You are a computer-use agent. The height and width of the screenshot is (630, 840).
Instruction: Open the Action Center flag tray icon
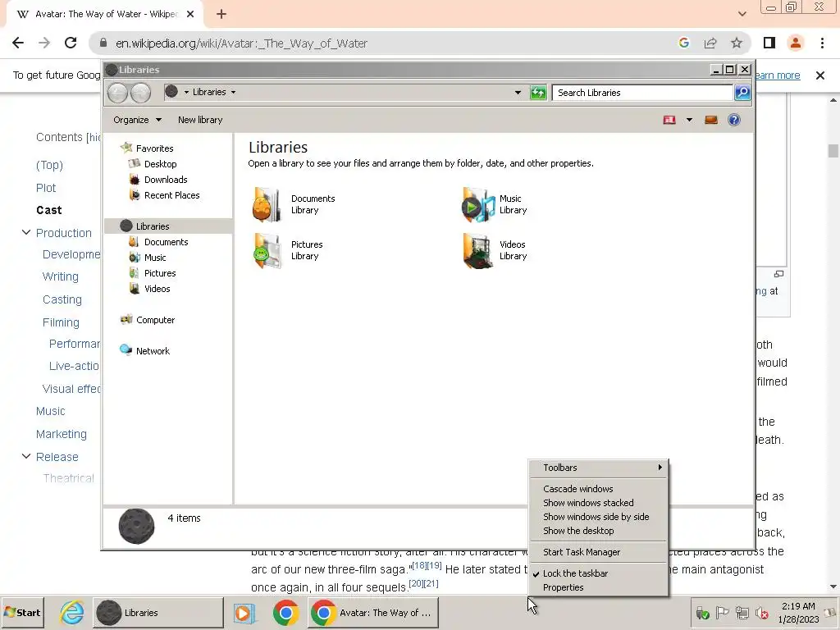[x=722, y=613]
